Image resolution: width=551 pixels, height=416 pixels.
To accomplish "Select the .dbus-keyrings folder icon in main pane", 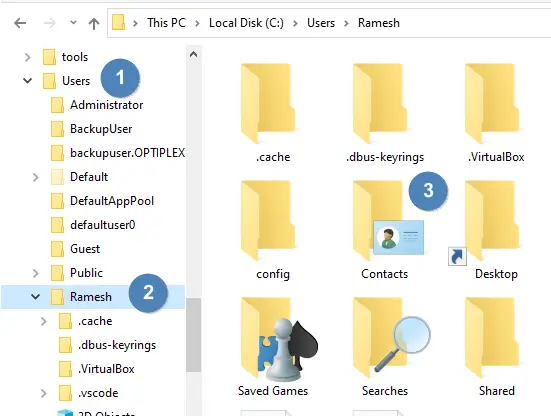I will 380,103.
